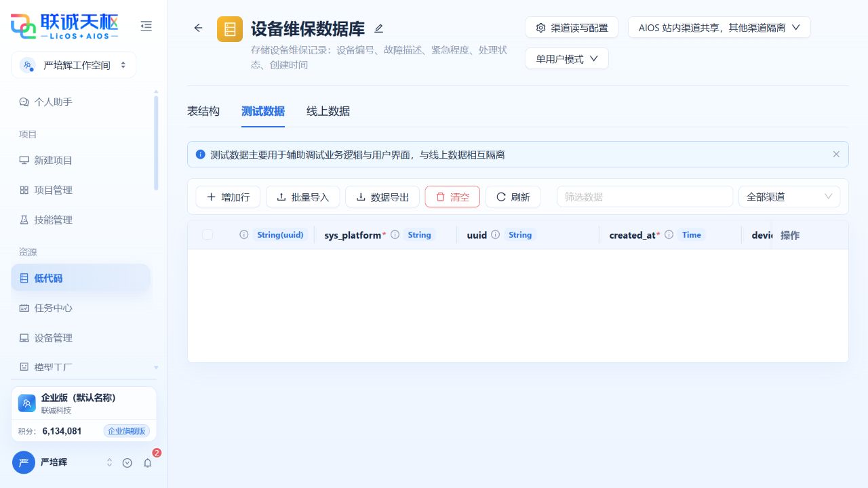Screen dimensions: 868x488
Task: Switch to the 线上数据 tab
Action: (328, 111)
